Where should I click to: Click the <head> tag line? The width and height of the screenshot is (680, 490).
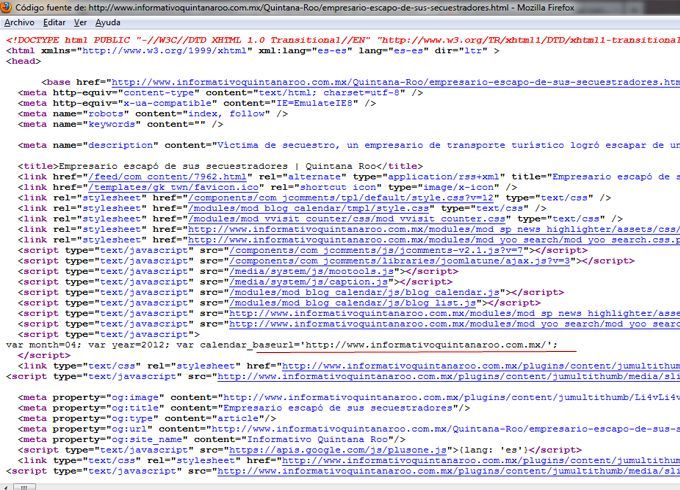click(23, 61)
